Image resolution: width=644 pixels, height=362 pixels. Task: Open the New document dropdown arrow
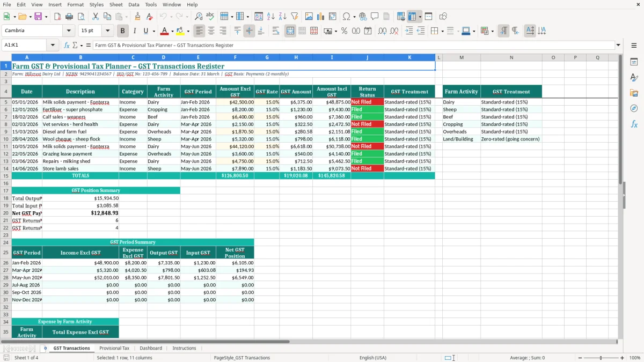pyautogui.click(x=13, y=17)
